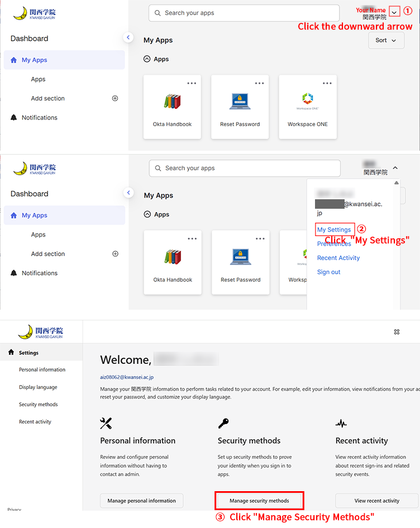Click the Manage security methods button
The image size is (420, 528).
click(x=259, y=501)
